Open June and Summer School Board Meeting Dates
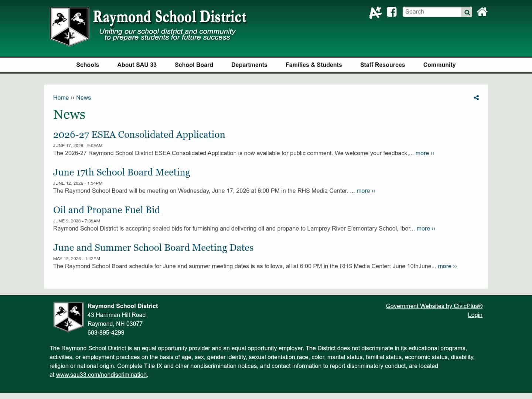The width and height of the screenshot is (532, 399). (153, 248)
